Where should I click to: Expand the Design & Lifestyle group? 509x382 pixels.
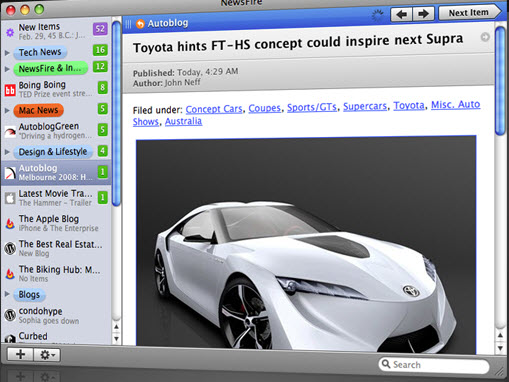pos(7,152)
